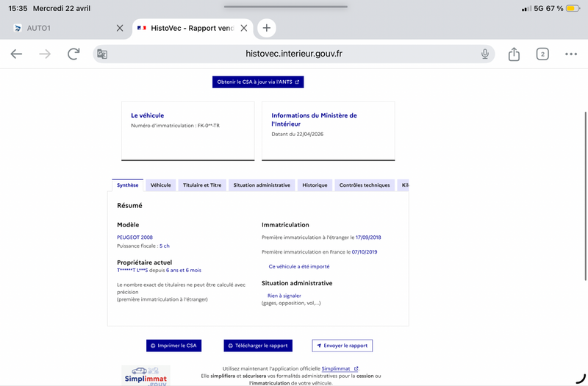This screenshot has width=588, height=386.
Task: Open a new tab with plus icon
Action: pos(266,28)
